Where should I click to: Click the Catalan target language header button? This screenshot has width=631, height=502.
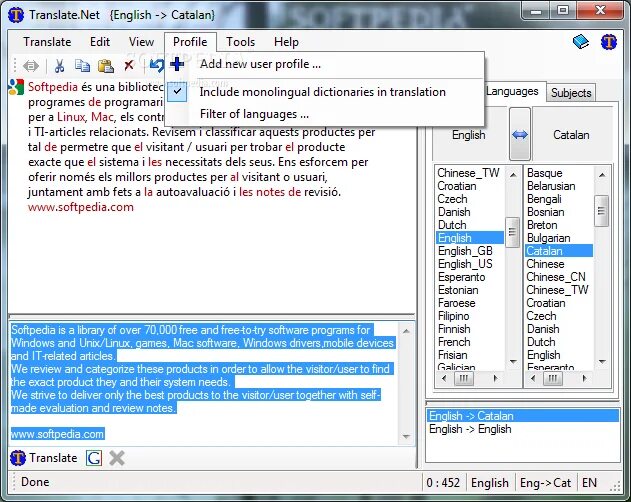coord(571,134)
